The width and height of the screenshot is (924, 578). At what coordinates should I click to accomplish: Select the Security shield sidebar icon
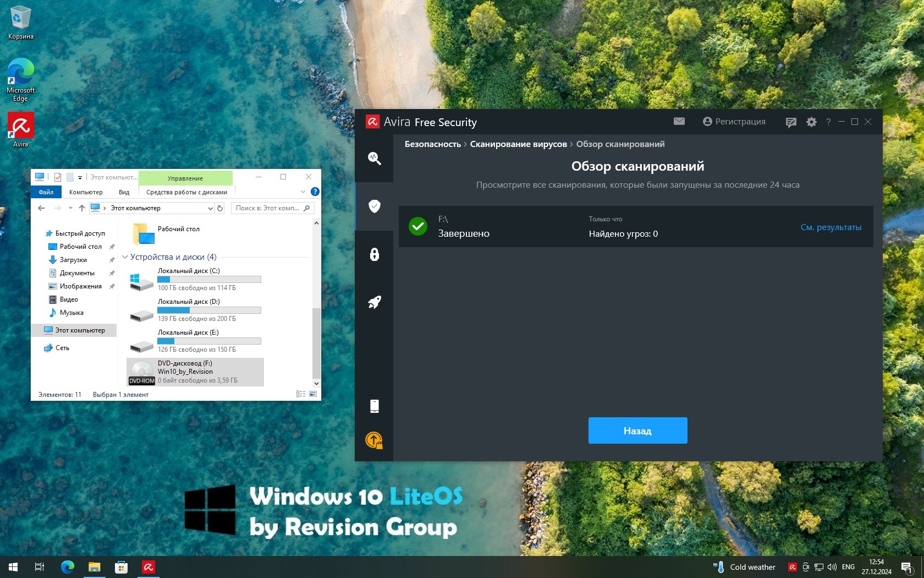(x=374, y=206)
